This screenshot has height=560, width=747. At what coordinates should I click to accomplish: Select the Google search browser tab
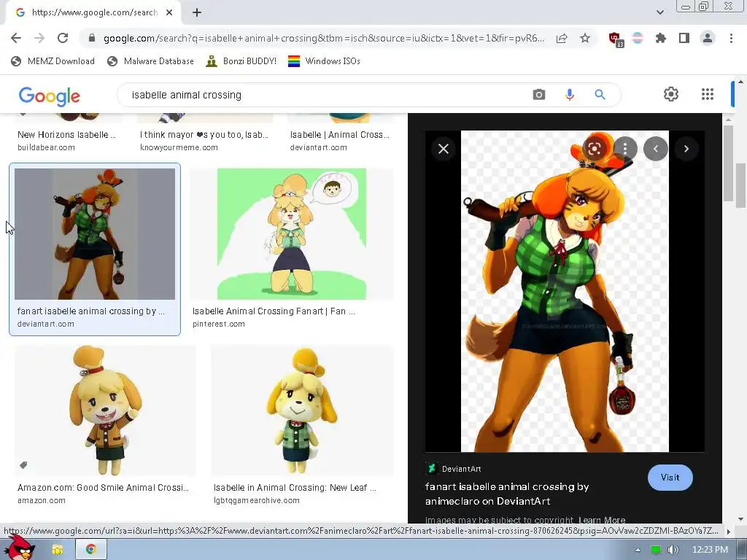pyautogui.click(x=93, y=12)
